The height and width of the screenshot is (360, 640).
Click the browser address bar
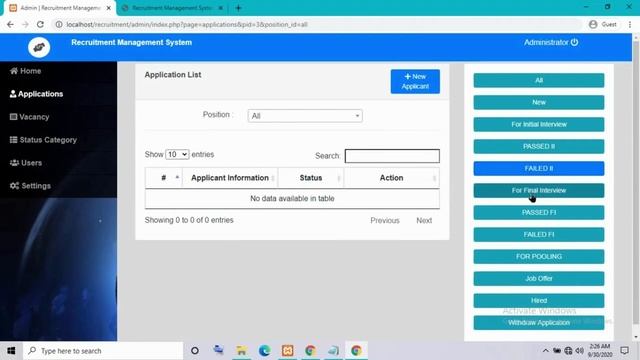pos(316,24)
